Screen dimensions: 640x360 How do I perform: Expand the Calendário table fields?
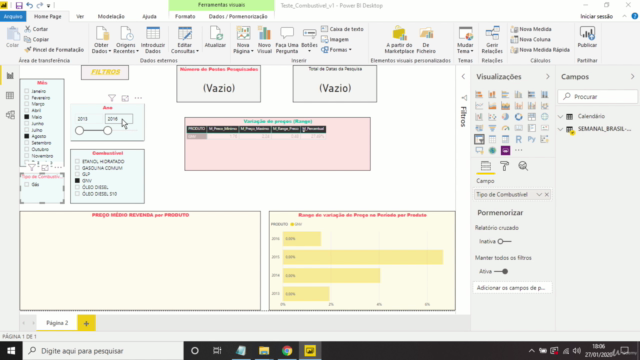click(560, 116)
